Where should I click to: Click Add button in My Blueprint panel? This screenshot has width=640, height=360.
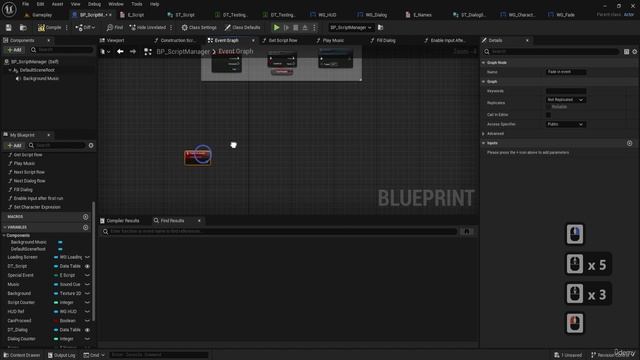tap(14, 145)
